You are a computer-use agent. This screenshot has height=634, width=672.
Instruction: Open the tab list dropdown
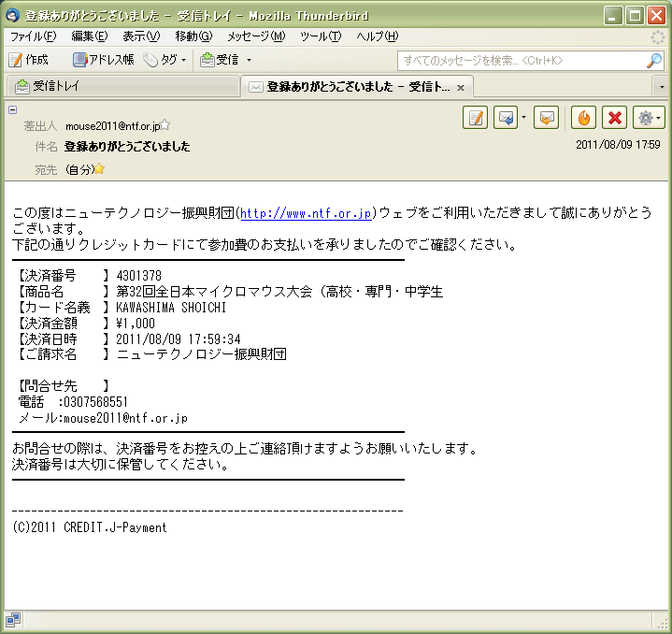coord(662,87)
